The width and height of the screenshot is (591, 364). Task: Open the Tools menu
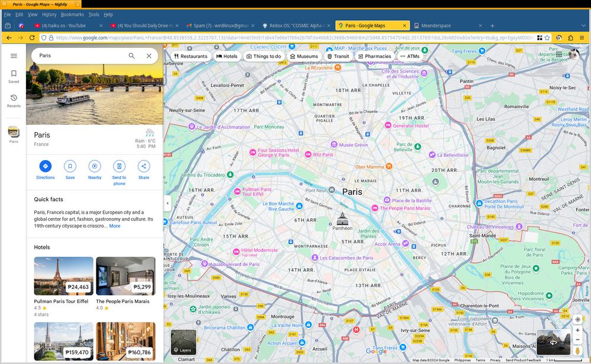pyautogui.click(x=93, y=14)
